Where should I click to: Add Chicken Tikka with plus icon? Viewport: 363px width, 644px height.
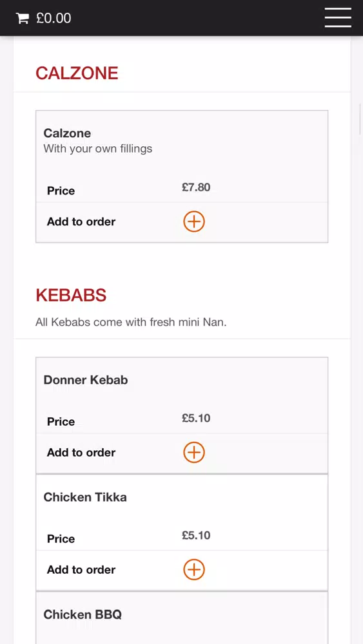[194, 570]
